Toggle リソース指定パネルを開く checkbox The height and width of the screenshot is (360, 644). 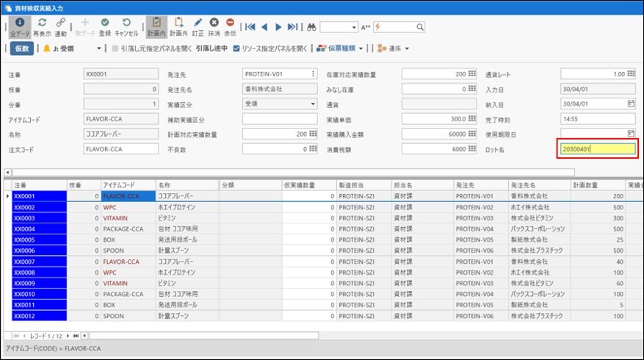point(236,48)
